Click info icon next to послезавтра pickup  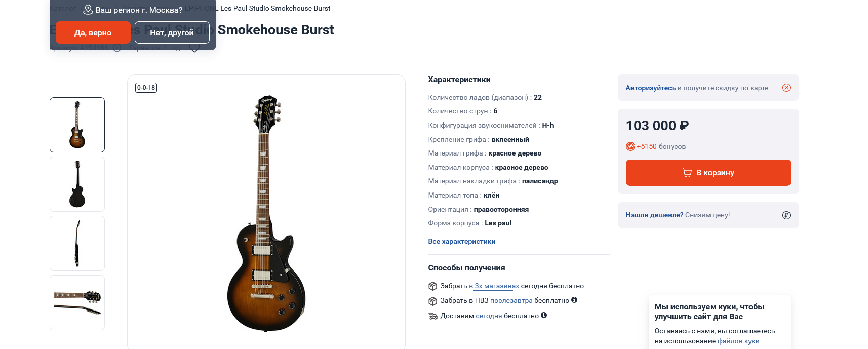(x=574, y=300)
